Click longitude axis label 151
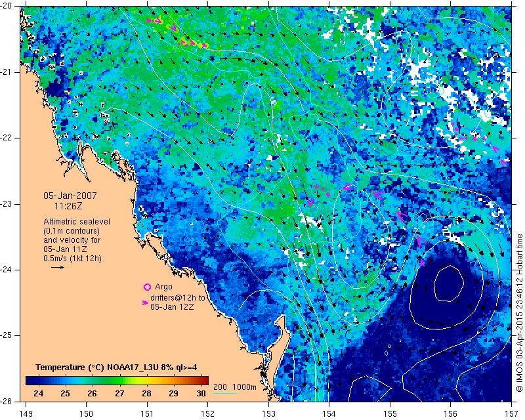Viewport: 525px width, 420px height. point(147,414)
